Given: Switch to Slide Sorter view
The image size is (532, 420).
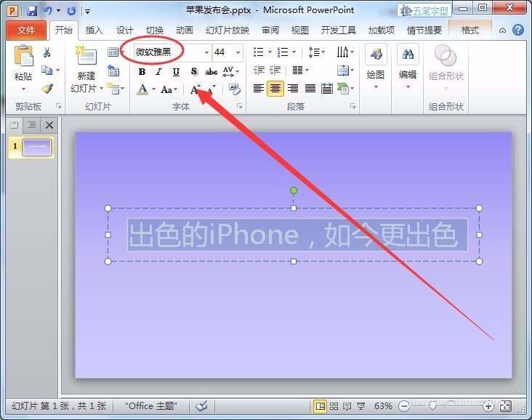Looking at the screenshot, I should [334, 406].
